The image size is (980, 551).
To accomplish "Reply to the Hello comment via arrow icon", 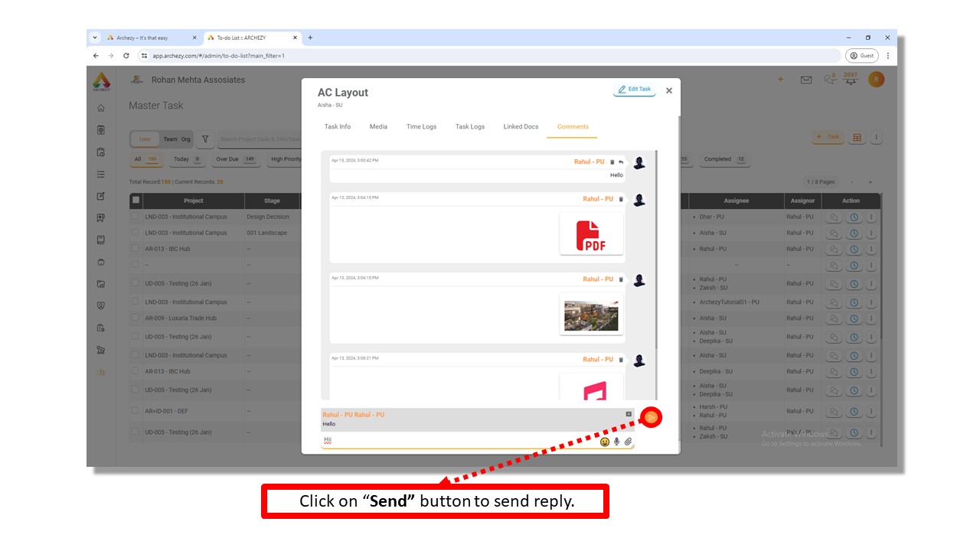I will click(621, 162).
